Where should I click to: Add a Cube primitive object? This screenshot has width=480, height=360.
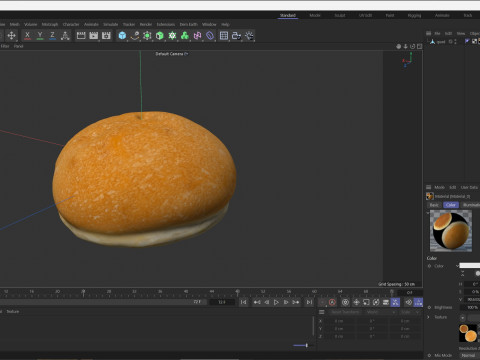(122, 36)
